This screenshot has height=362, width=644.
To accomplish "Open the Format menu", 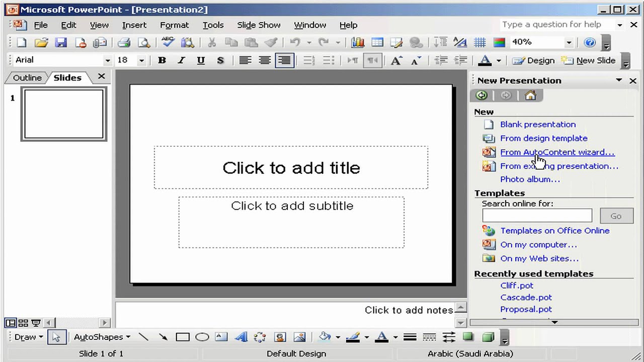I will click(174, 25).
